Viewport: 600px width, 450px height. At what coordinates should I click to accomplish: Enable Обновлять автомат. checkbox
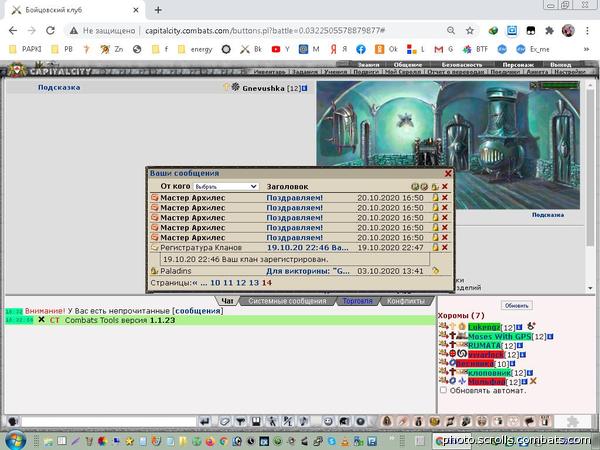tap(443, 390)
